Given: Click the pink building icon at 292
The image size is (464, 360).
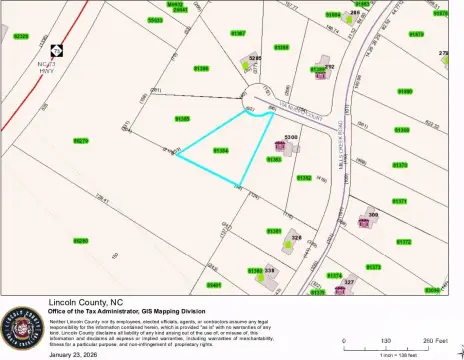Looking at the screenshot, I should pyautogui.click(x=321, y=75).
